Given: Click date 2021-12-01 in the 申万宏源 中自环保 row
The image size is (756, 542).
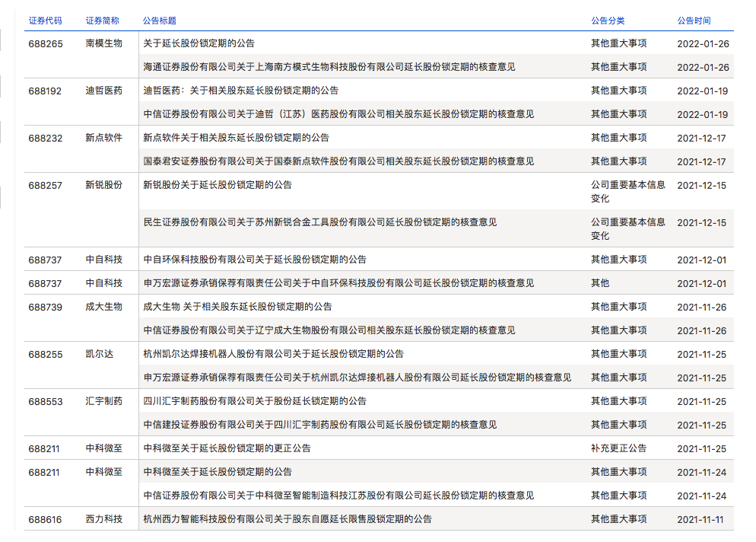Looking at the screenshot, I should pos(701,284).
